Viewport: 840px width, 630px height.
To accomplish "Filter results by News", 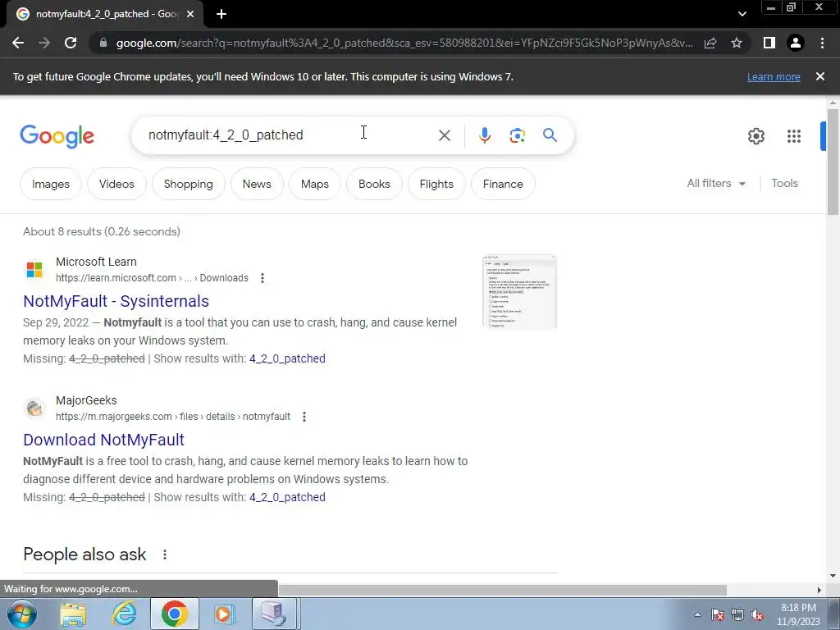I will pos(257,184).
